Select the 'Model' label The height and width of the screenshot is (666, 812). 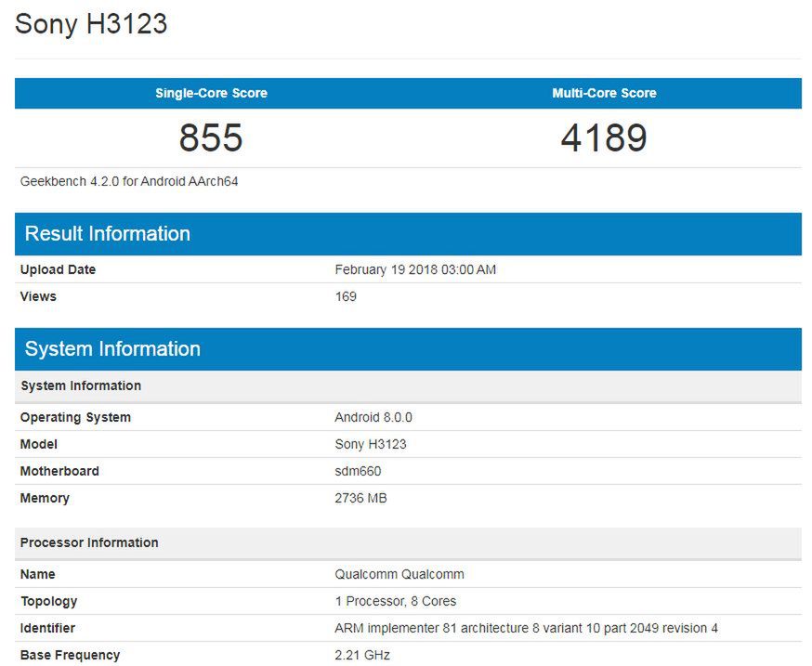39,444
